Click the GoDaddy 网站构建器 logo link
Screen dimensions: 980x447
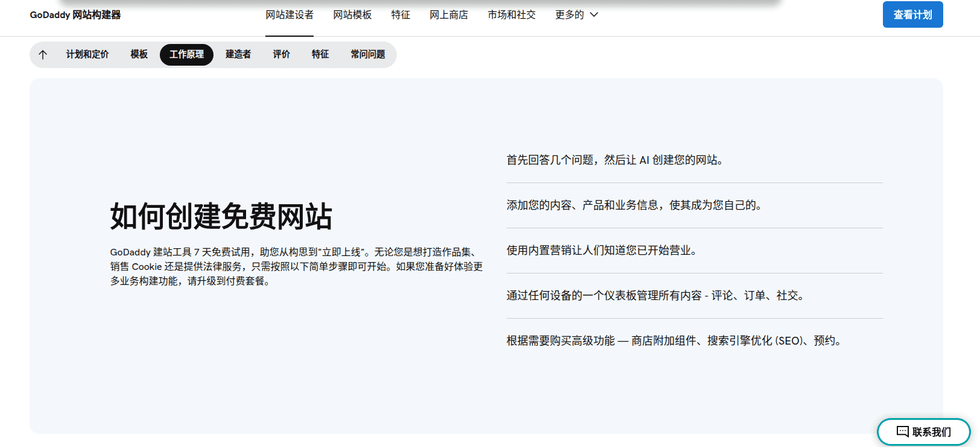pos(75,15)
